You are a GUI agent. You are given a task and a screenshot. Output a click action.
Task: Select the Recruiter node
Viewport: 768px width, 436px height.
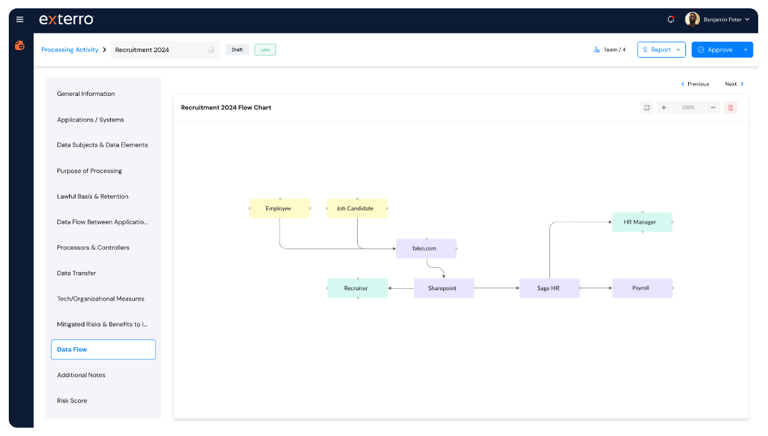pyautogui.click(x=358, y=288)
